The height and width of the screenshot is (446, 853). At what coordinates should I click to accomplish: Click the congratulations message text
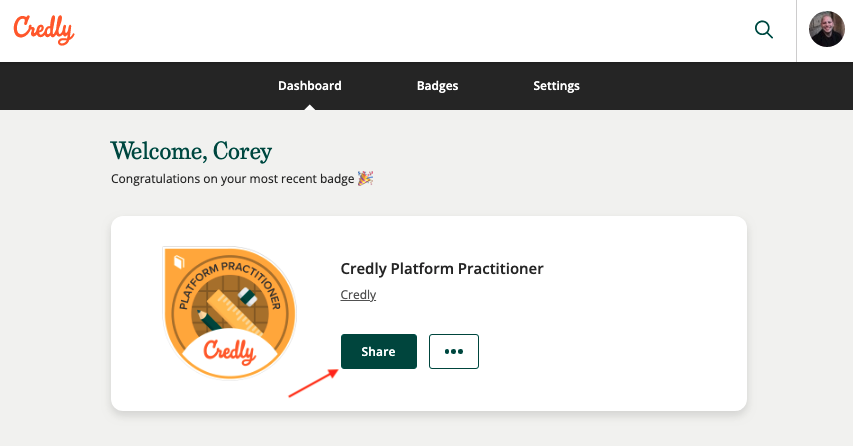coord(233,178)
